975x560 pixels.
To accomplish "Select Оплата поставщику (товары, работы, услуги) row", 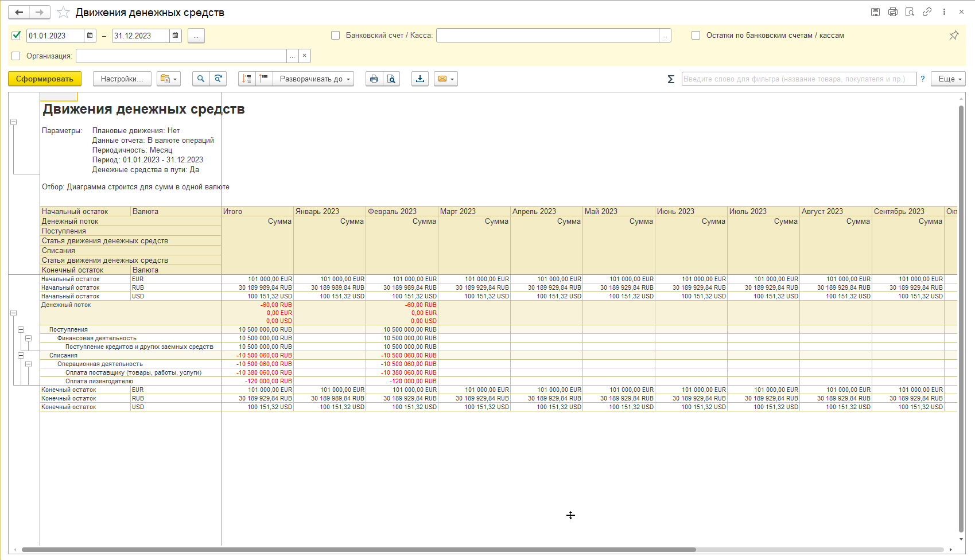I will click(133, 372).
